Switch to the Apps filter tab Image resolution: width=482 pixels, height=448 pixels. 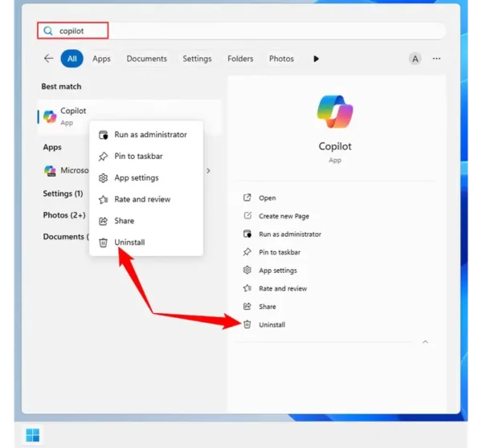point(101,59)
